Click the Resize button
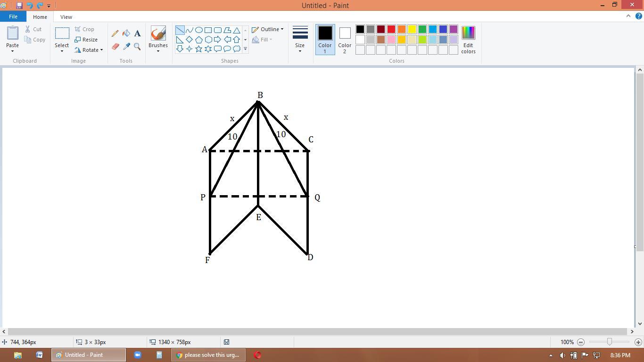Viewport: 644px width, 362px height. click(x=86, y=40)
